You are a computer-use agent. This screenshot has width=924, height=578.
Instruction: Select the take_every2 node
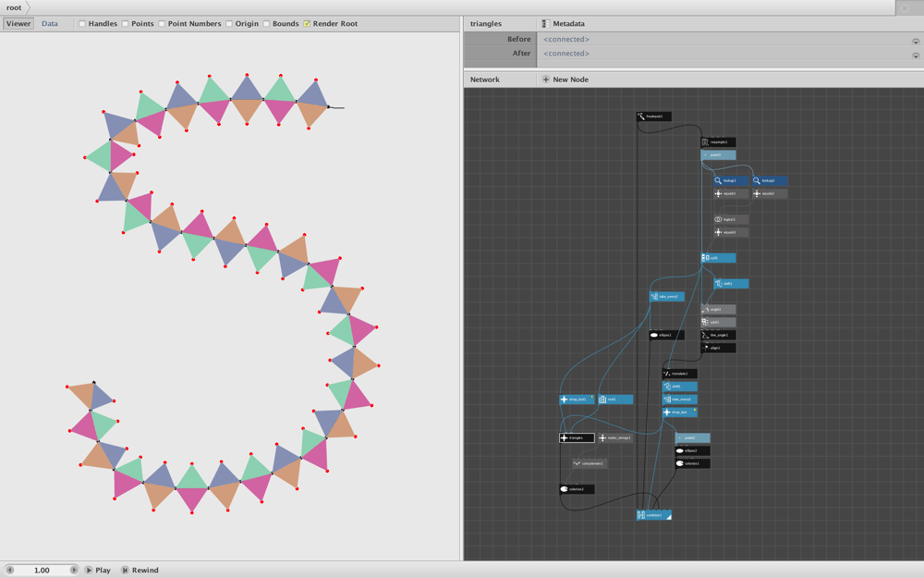[x=680, y=400]
